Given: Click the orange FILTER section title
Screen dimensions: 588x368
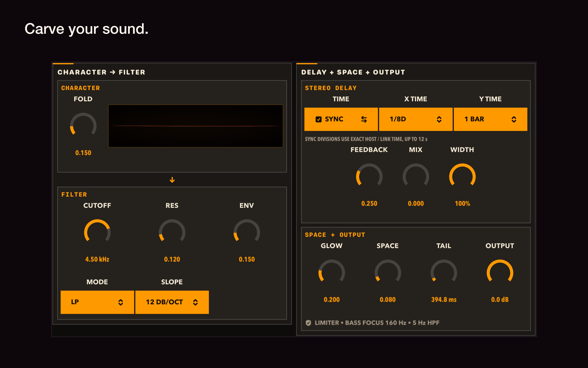Looking at the screenshot, I should coord(74,194).
